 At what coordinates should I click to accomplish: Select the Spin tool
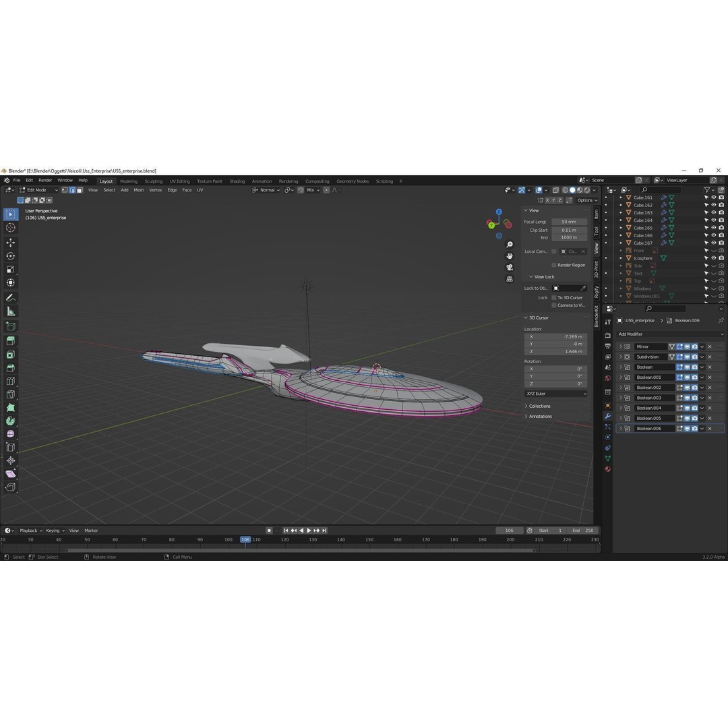tap(11, 421)
